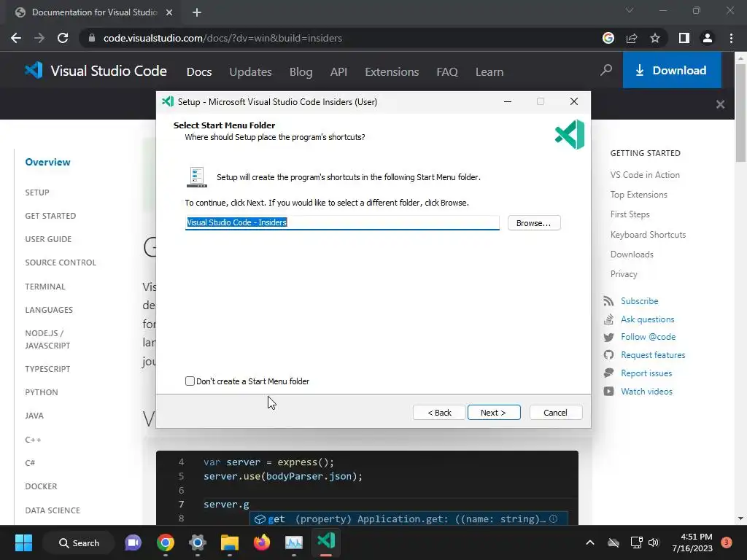
Task: Open the share page icon in address bar
Action: (x=632, y=38)
